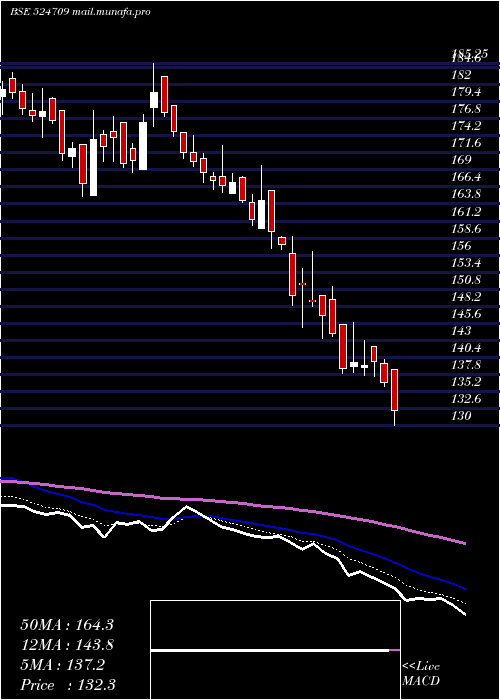Viewport: 500px width, 700px height.
Task: Click the 5MA : 137.2 readout
Action: pyautogui.click(x=63, y=665)
